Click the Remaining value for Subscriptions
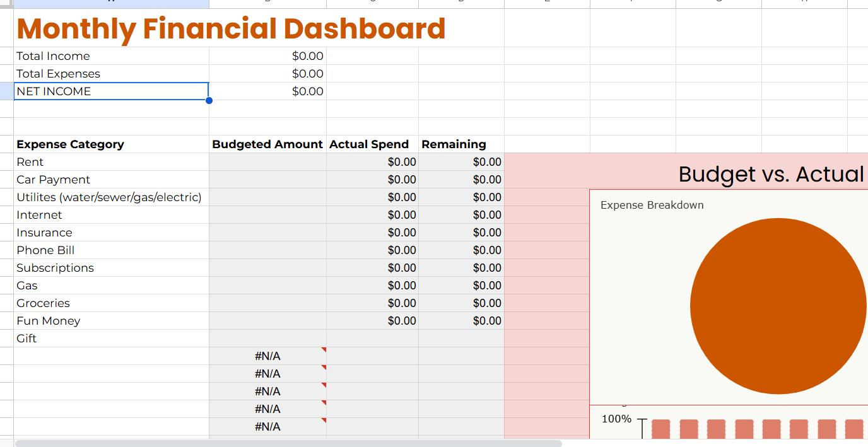This screenshot has width=868, height=447. coord(487,268)
